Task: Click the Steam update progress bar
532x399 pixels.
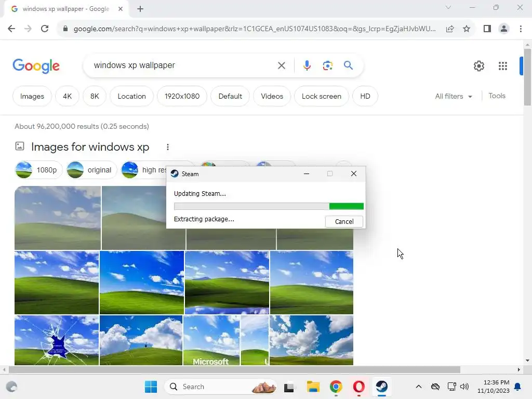Action: pyautogui.click(x=269, y=206)
